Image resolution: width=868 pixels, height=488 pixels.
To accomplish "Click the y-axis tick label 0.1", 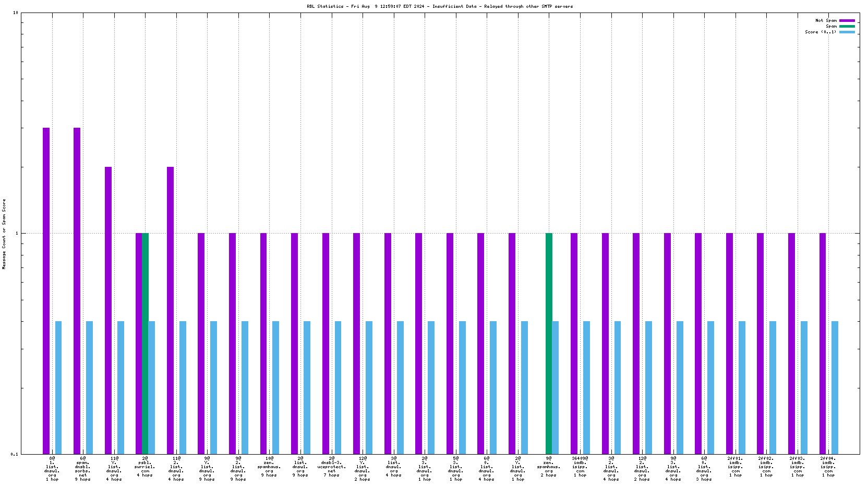I will [14, 454].
